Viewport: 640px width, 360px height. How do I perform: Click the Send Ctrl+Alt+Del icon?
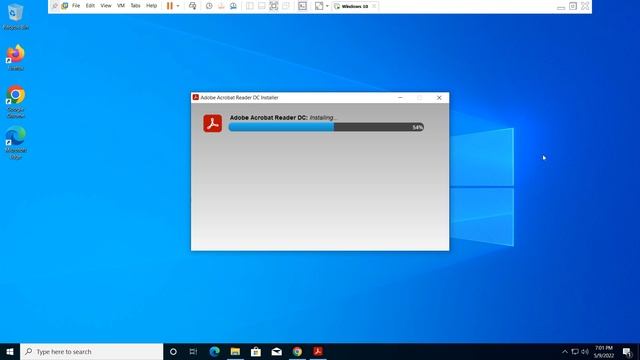193,6
